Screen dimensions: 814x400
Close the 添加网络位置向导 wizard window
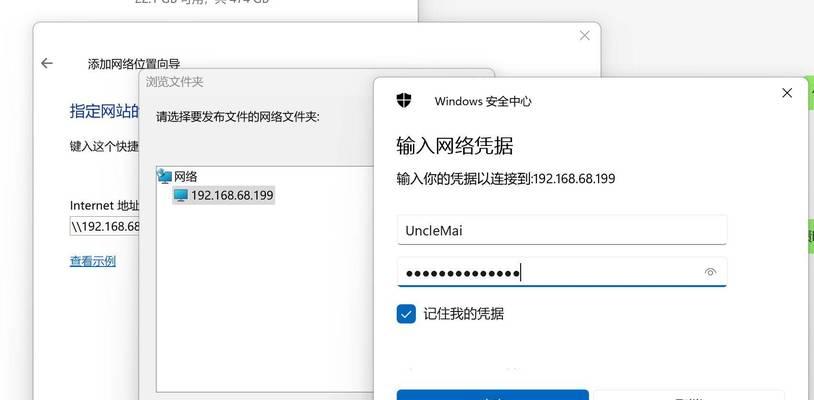[585, 36]
